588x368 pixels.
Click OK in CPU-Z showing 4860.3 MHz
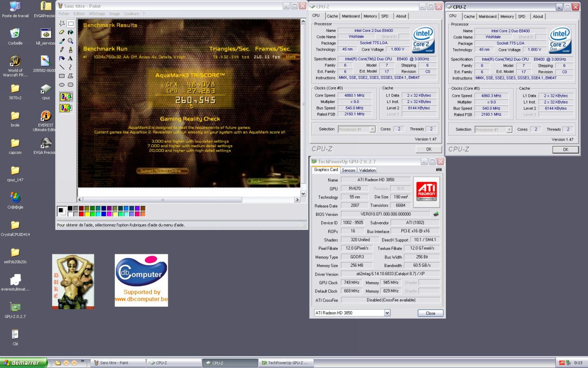[x=566, y=150]
